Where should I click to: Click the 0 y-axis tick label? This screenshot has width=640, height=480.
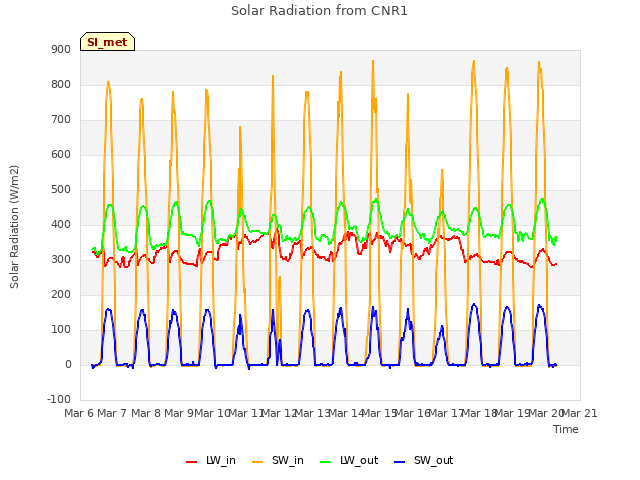[x=68, y=364]
